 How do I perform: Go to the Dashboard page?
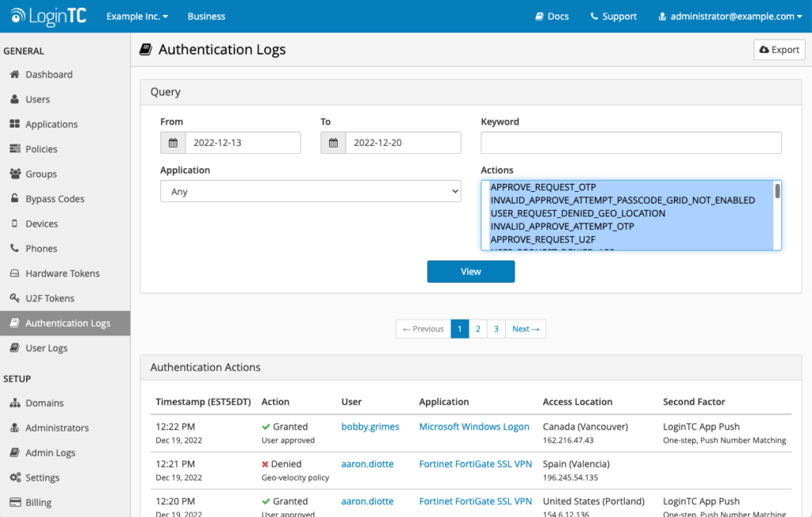[49, 74]
